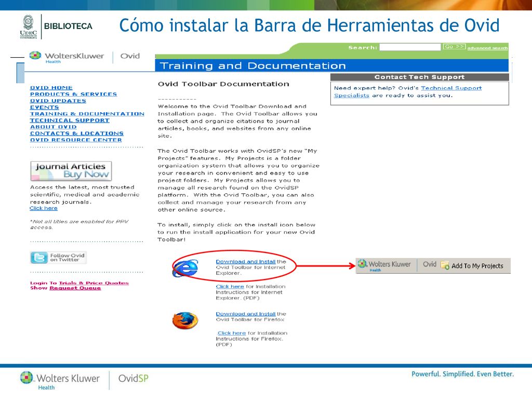This screenshot has height=399, width=532.
Task: Click the BIBLIOTECA label text
Action: click(68, 26)
